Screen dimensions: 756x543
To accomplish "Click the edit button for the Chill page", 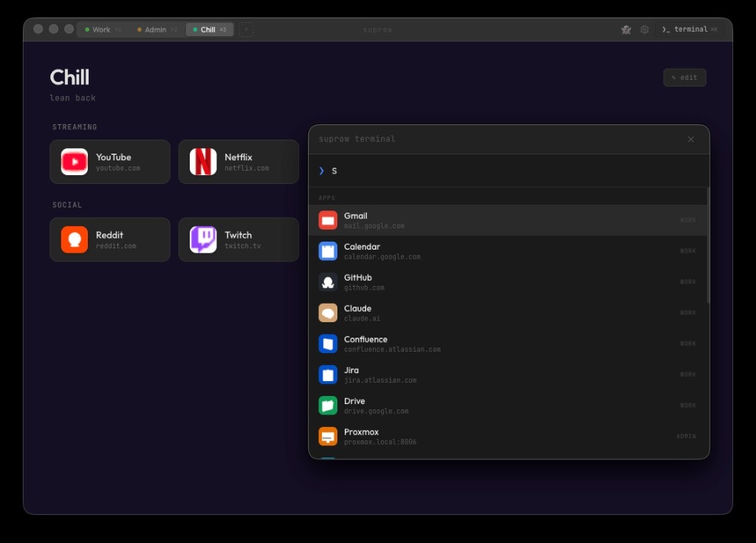I will pyautogui.click(x=684, y=77).
